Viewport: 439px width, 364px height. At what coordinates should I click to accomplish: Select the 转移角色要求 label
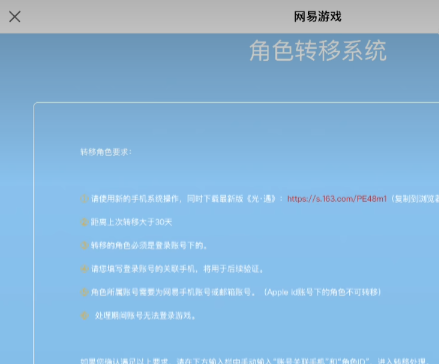tap(106, 152)
